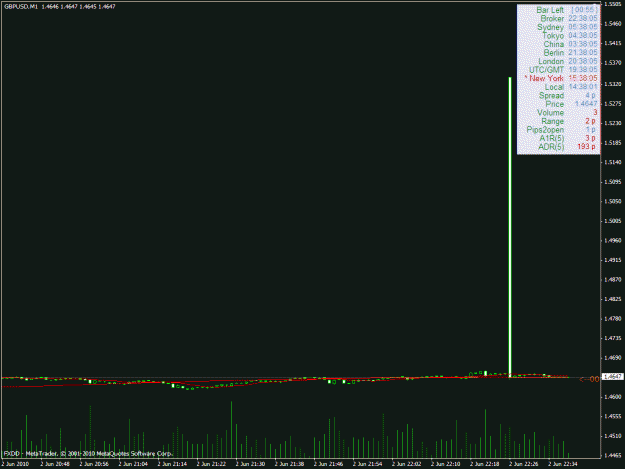
Task: Click the 1.5505 price axis label
Action: tap(613, 4)
